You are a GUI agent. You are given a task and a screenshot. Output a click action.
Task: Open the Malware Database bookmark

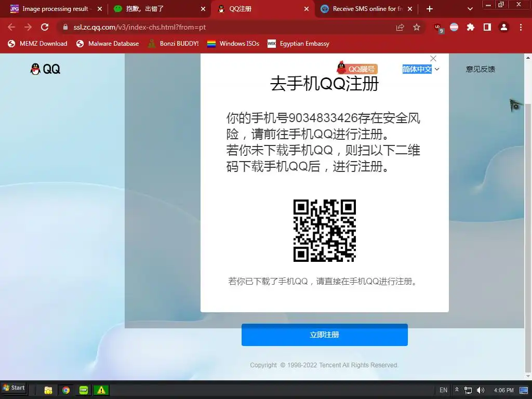pyautogui.click(x=108, y=44)
